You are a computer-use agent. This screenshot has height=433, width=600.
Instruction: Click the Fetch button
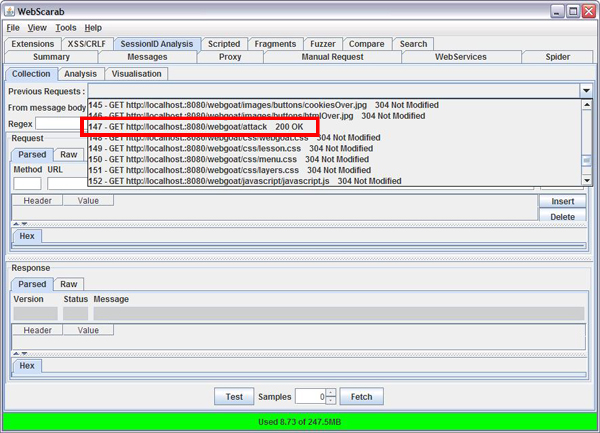(361, 397)
